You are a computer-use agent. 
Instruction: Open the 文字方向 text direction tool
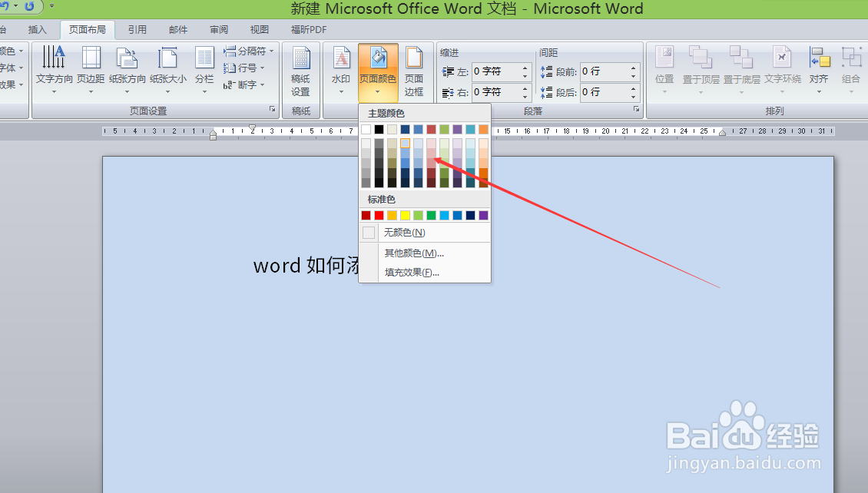55,71
